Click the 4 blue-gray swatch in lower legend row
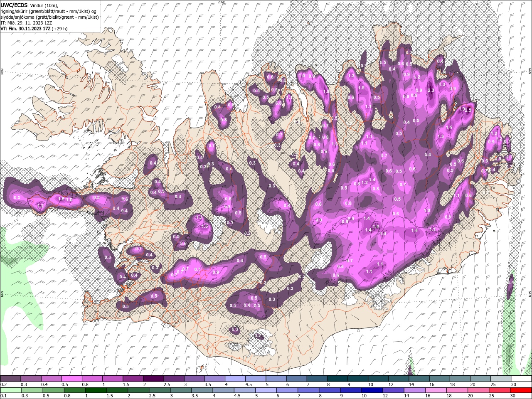Screen dimensions: 532x399 click(223, 390)
